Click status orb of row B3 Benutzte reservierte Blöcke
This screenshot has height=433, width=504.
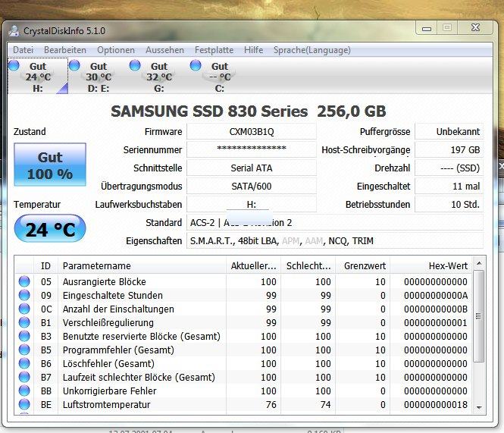click(x=24, y=336)
